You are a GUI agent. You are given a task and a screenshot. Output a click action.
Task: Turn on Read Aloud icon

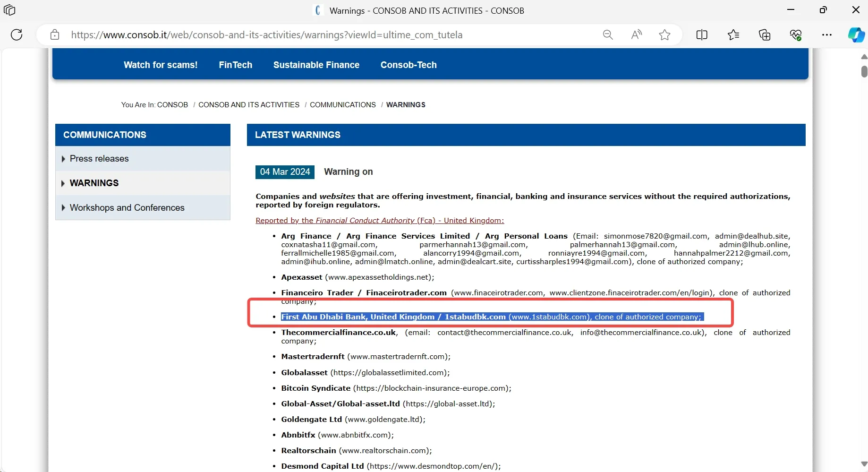pos(637,34)
